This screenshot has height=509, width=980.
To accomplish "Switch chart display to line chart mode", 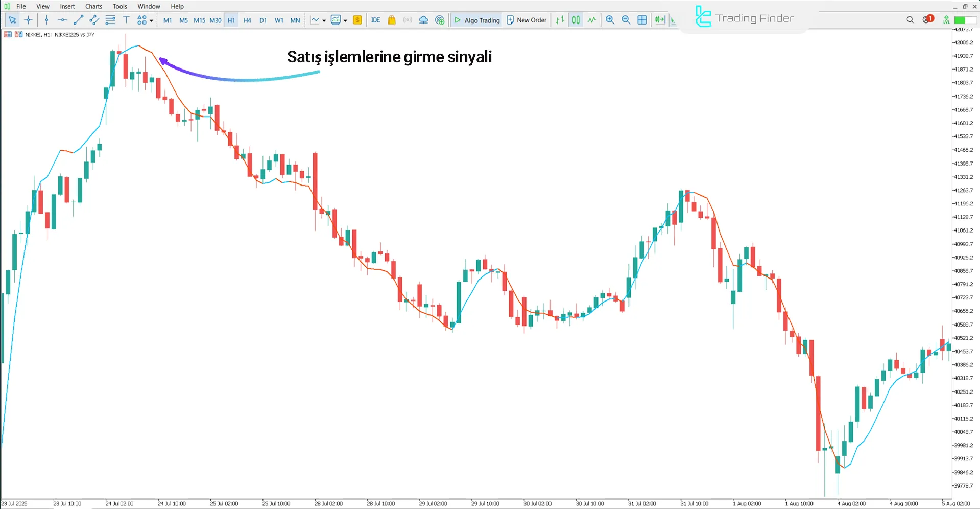I will tap(591, 20).
